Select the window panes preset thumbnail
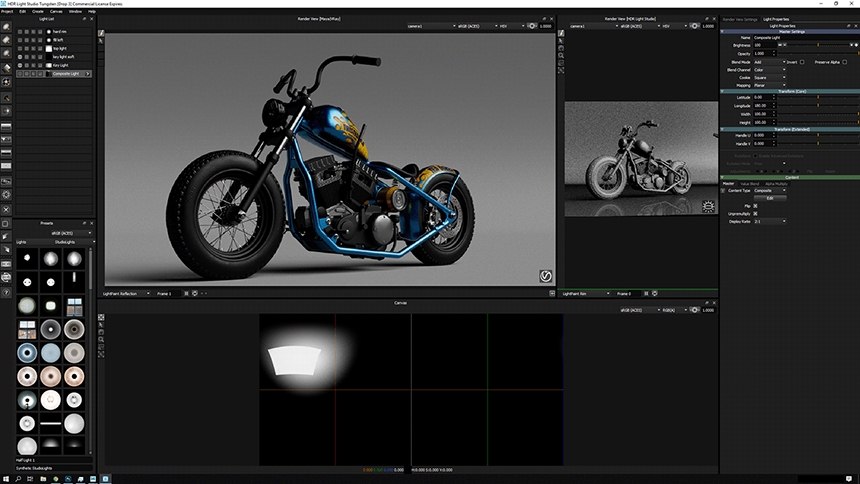860x484 pixels. pos(74,307)
